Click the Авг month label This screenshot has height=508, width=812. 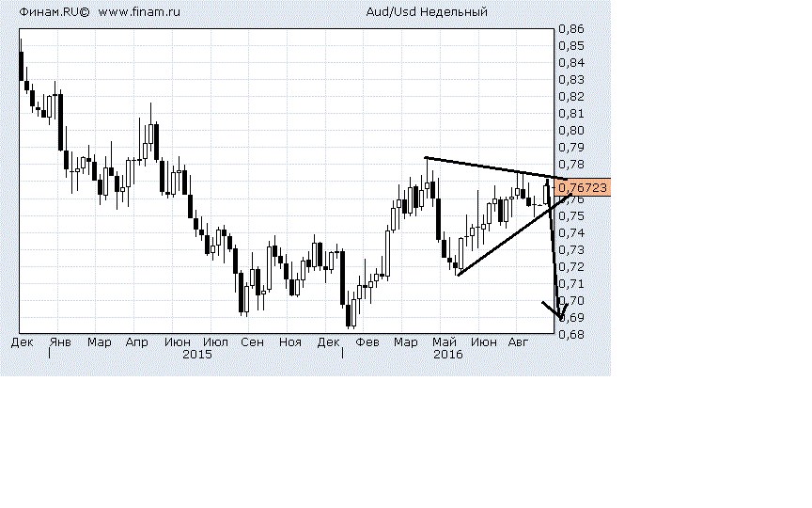point(518,342)
